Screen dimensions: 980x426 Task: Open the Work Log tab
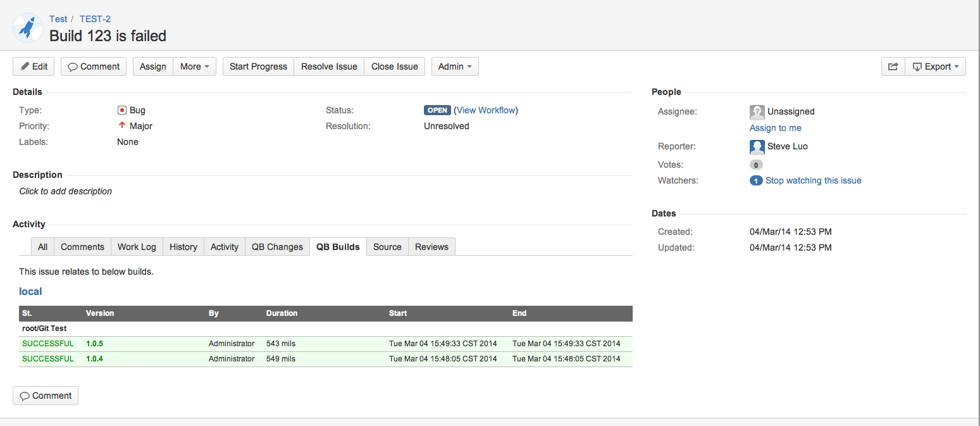pos(137,247)
